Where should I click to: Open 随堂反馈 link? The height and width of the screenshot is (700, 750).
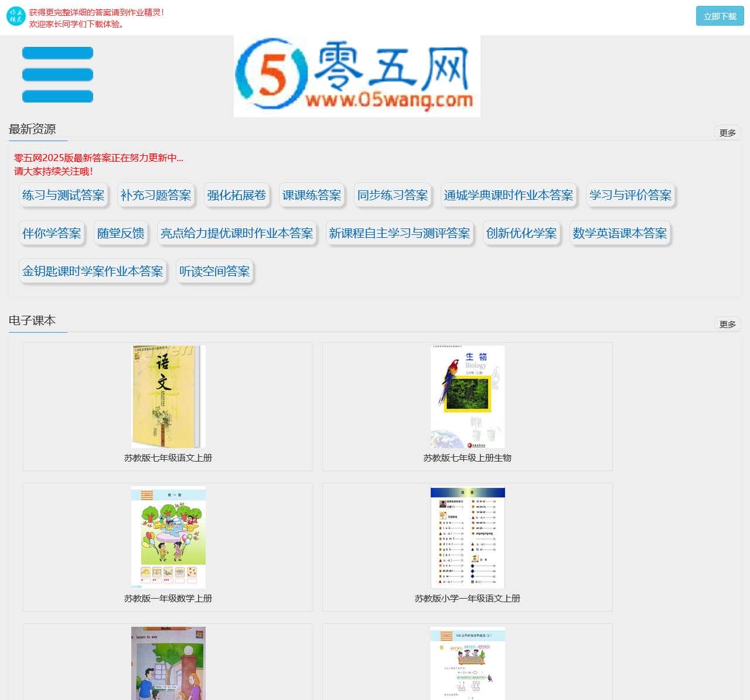121,233
